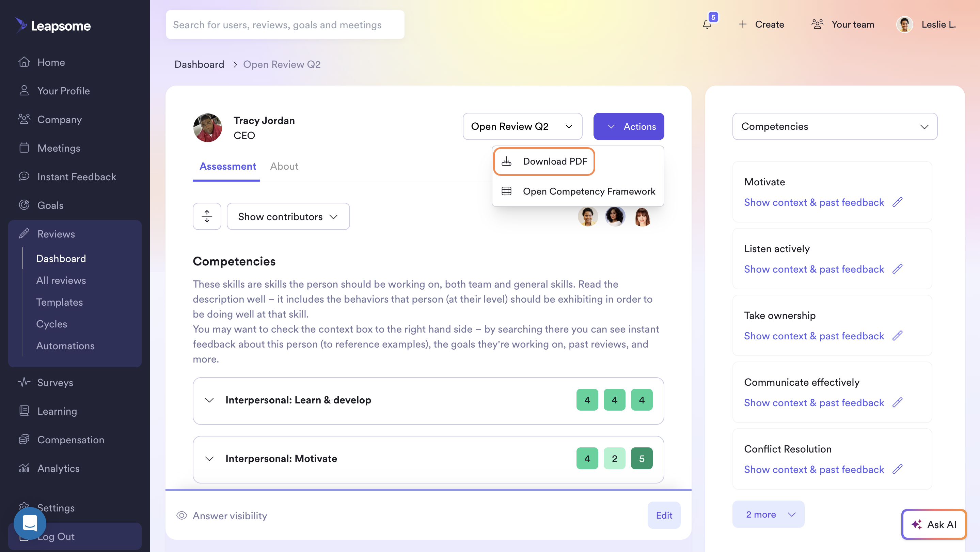Click Dashboard breadcrumb link
The width and height of the screenshot is (980, 552).
point(199,64)
